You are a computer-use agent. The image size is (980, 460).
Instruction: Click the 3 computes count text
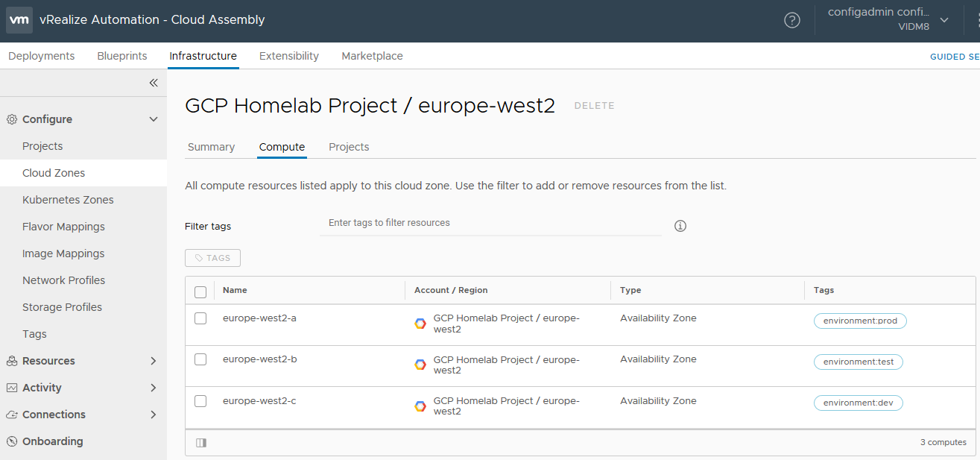[943, 442]
